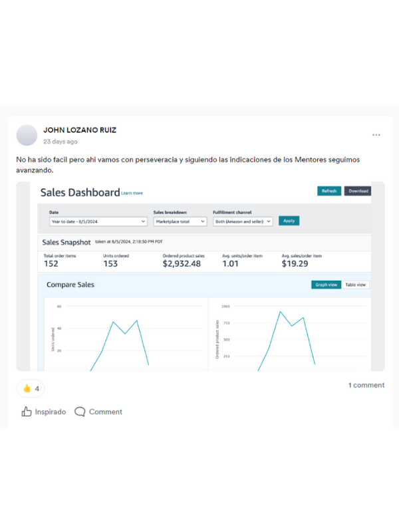This screenshot has height=532, width=399.
Task: Open the Marketplace total breakdown dropdown
Action: [180, 221]
